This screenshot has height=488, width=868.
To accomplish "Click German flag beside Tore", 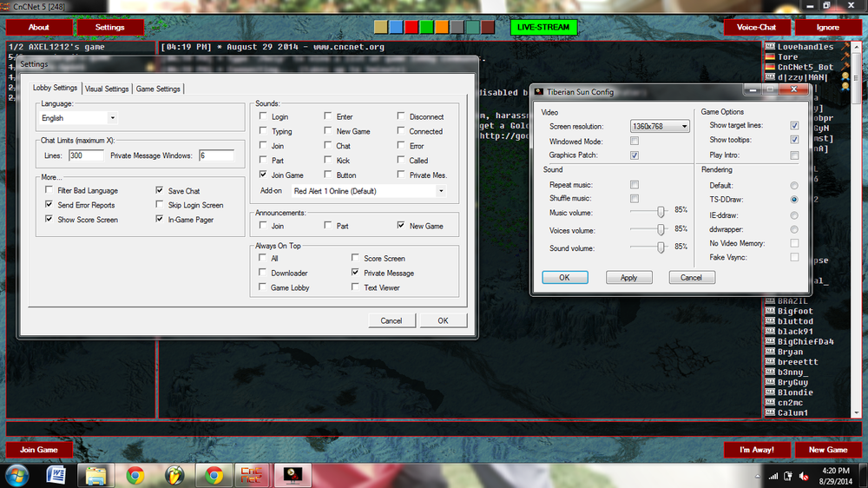I will pos(769,56).
